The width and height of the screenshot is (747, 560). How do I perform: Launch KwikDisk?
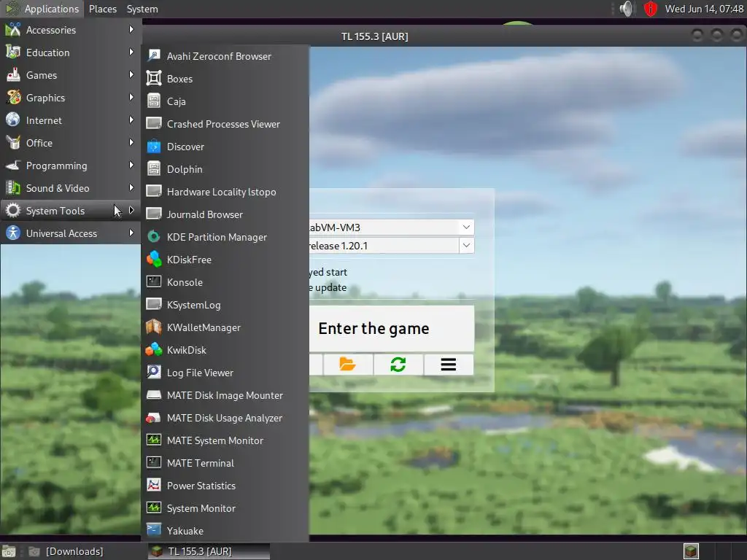225,350
